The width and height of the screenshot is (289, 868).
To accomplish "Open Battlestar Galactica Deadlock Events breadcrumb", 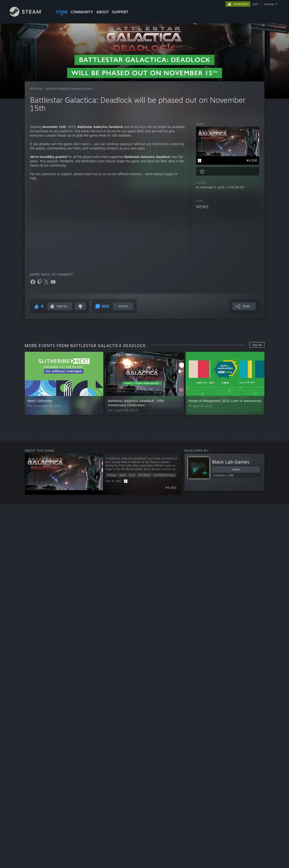I will coord(69,89).
